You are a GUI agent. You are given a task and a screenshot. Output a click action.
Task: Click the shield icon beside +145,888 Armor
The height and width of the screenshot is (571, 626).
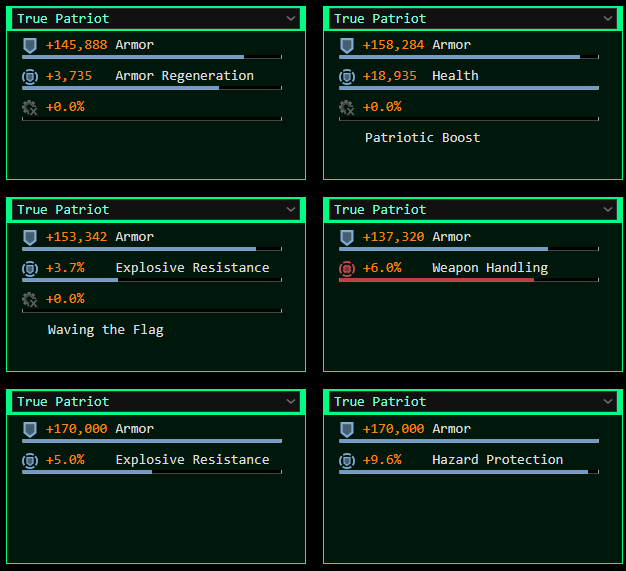point(30,45)
